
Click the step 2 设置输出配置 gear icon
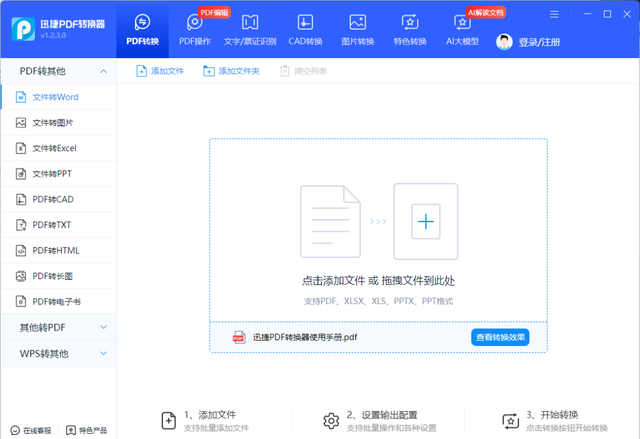(331, 421)
